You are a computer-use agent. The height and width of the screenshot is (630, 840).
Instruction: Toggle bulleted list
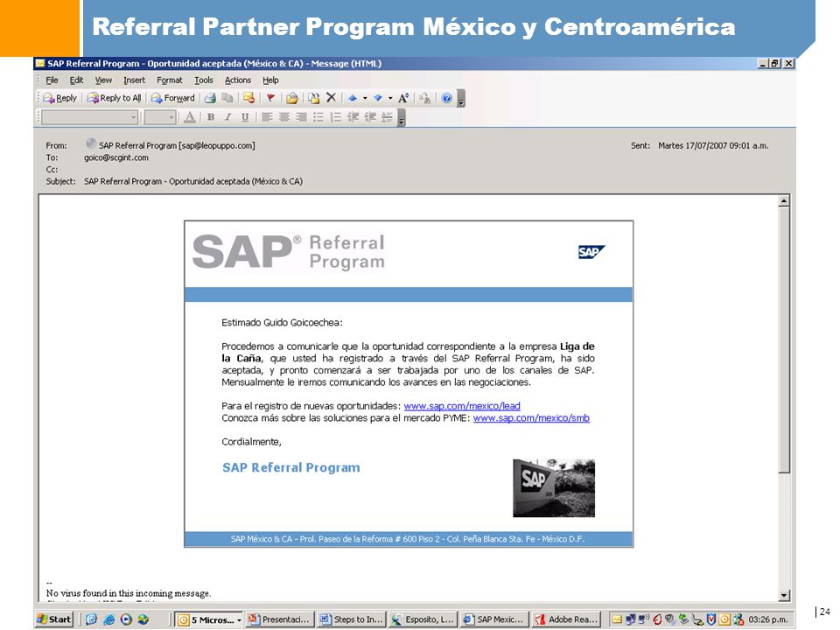click(x=318, y=117)
